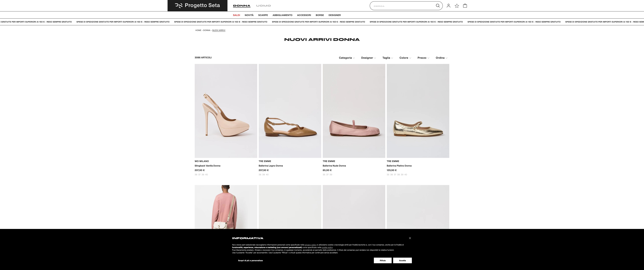
Task: Open the ACCESSORI menu item
Action: (304, 15)
